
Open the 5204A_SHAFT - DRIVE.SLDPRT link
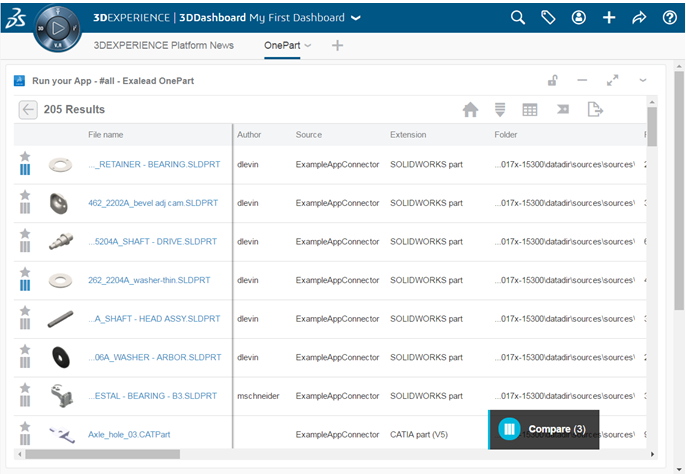(x=153, y=242)
